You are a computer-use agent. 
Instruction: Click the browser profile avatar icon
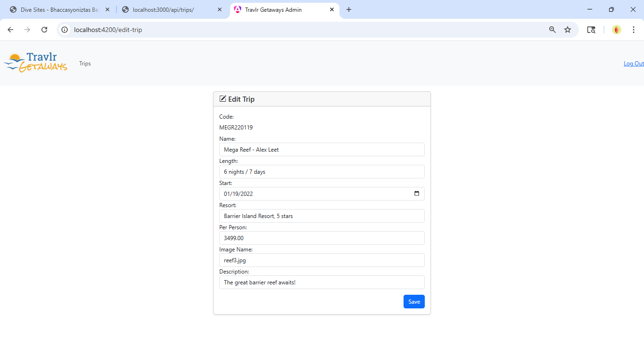[x=617, y=30]
